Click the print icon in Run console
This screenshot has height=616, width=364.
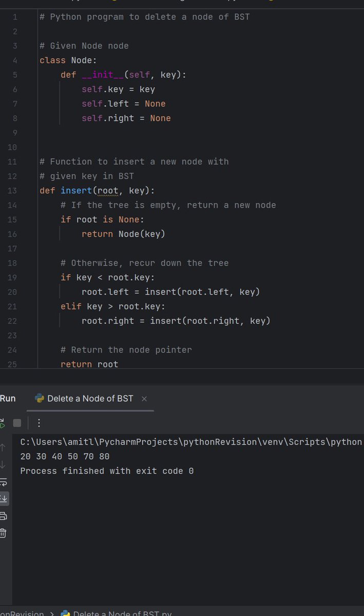(x=2, y=515)
